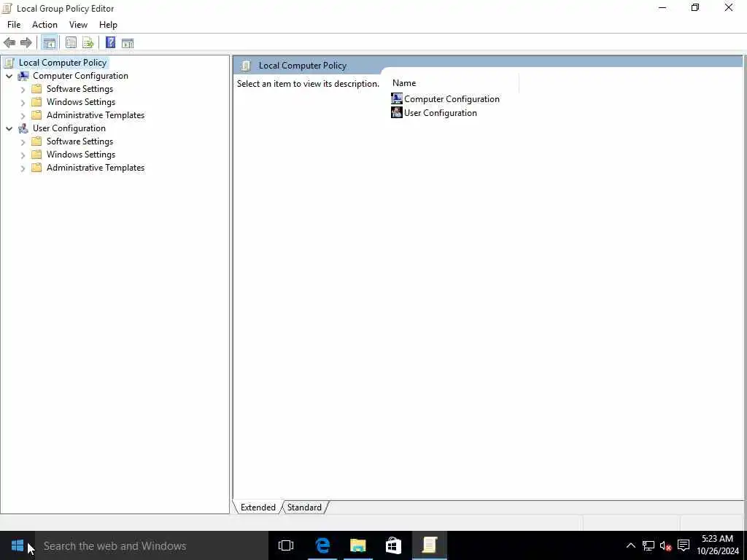Screen dimensions: 747x560
Task: Open the Help menu
Action: point(108,25)
